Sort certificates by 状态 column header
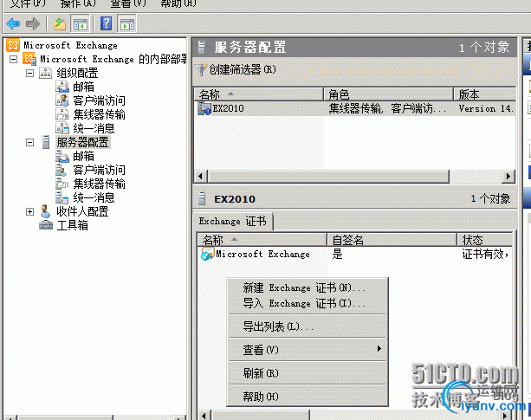Viewport: 531px width, 420px height. [x=484, y=240]
